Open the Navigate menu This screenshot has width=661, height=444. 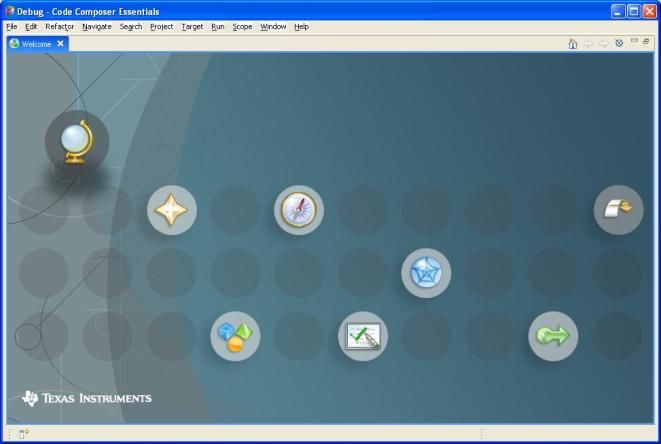pos(97,27)
